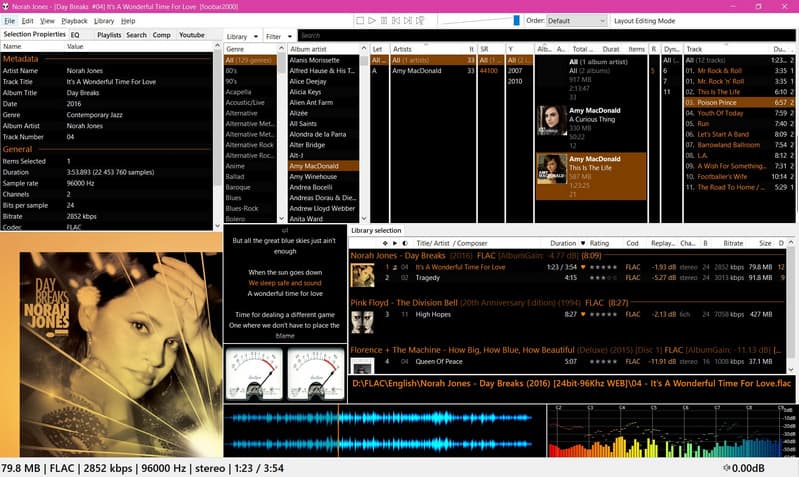Open the Playback menu
The width and height of the screenshot is (799, 477).
pos(74,20)
